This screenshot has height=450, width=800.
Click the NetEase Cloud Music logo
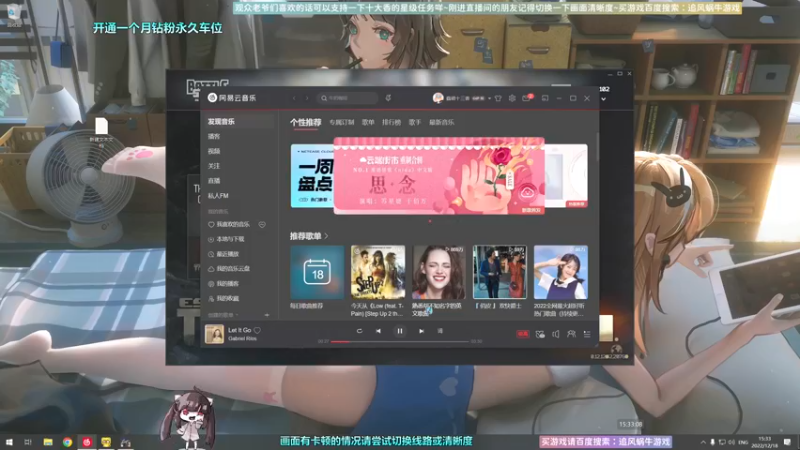(232, 98)
